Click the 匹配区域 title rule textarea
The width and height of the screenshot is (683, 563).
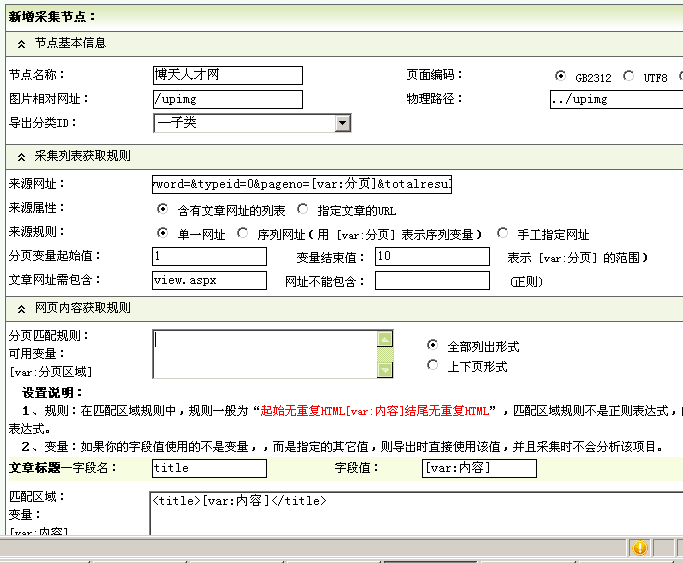pos(415,513)
